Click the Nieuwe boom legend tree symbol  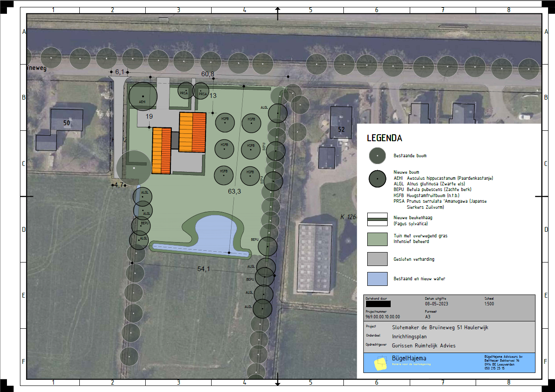(x=377, y=178)
